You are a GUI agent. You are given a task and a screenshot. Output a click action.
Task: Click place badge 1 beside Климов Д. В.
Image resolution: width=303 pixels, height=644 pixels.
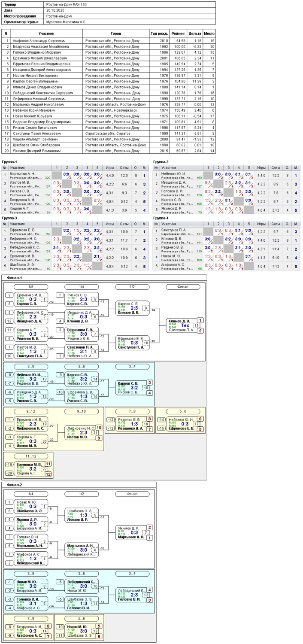pos(200,320)
